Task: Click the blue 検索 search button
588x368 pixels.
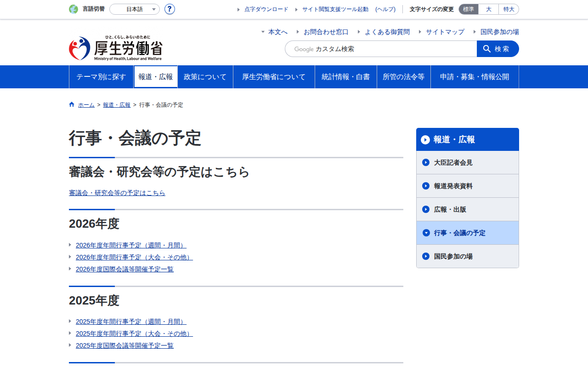Action: [498, 49]
